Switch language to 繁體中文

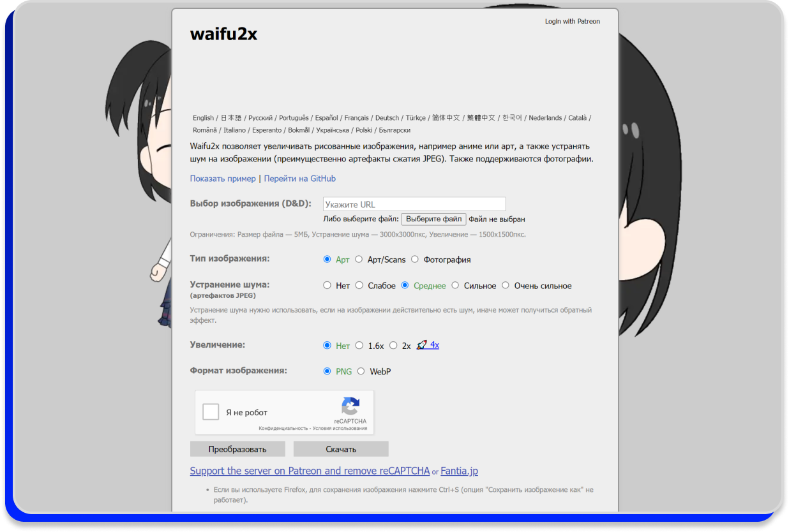(x=481, y=118)
